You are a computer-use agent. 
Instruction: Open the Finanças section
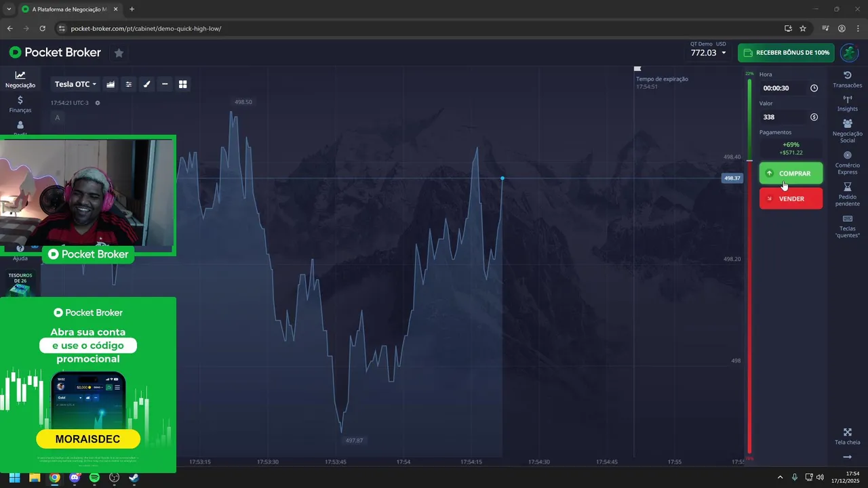20,104
